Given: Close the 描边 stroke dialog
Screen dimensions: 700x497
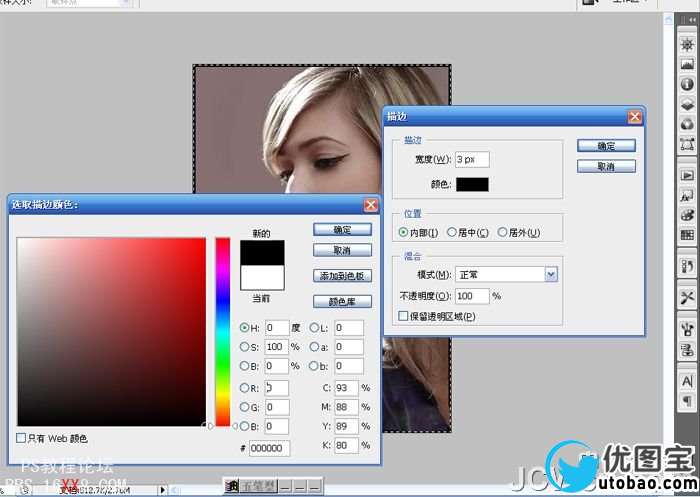Looking at the screenshot, I should tap(634, 117).
